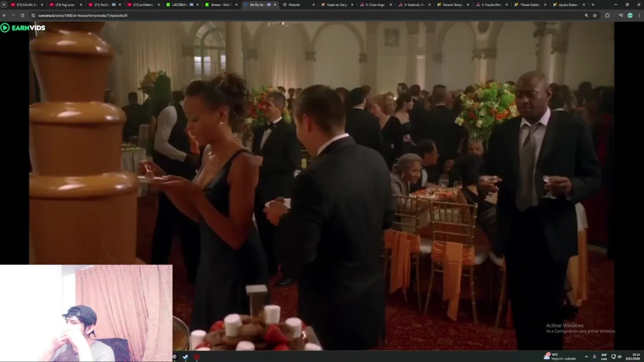Expand the hidden system tray icons chevron

(586, 356)
